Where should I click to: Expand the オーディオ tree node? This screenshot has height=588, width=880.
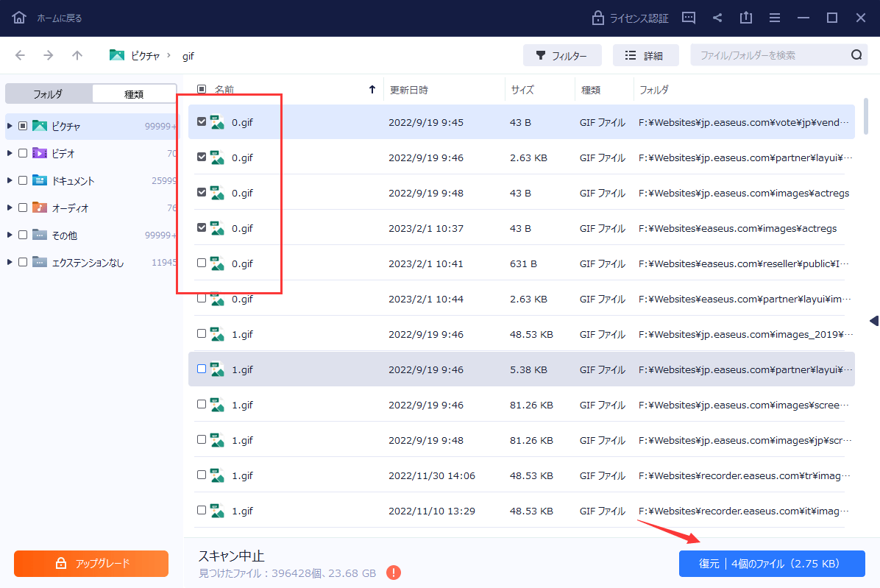point(10,208)
